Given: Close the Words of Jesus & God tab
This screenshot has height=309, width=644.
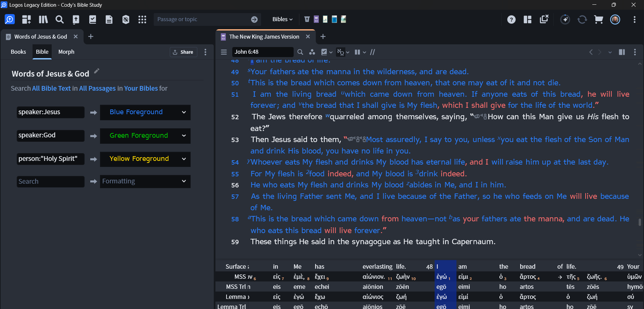Looking at the screenshot, I should click(76, 37).
